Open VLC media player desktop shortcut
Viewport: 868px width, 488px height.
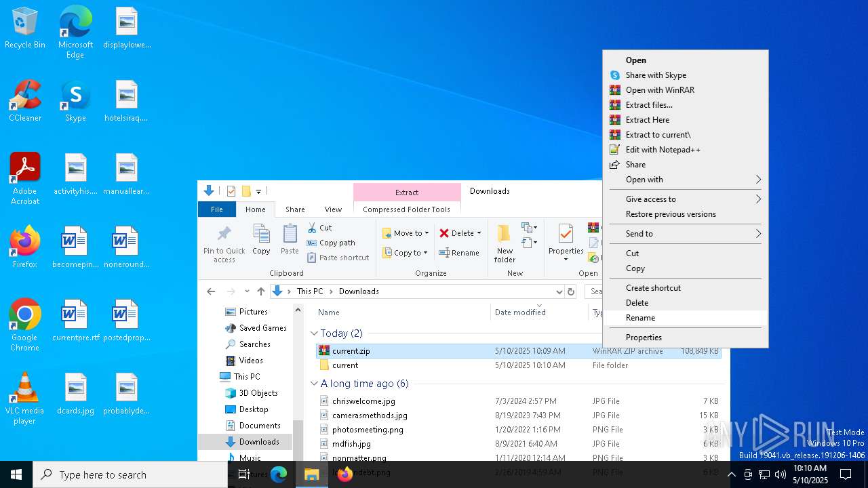click(x=25, y=399)
